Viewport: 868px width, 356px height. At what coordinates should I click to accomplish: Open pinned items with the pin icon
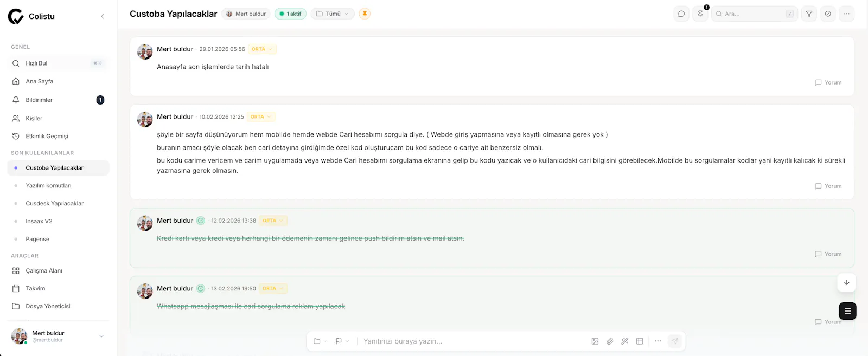tap(700, 14)
